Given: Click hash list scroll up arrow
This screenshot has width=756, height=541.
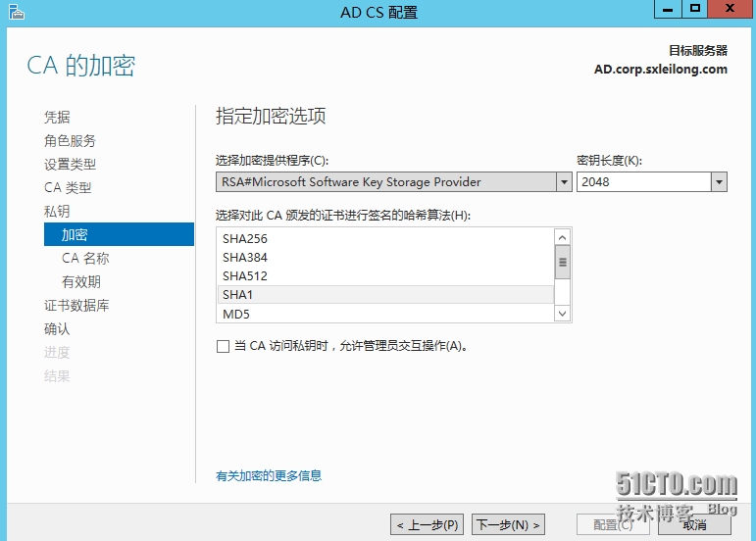Looking at the screenshot, I should (x=562, y=237).
